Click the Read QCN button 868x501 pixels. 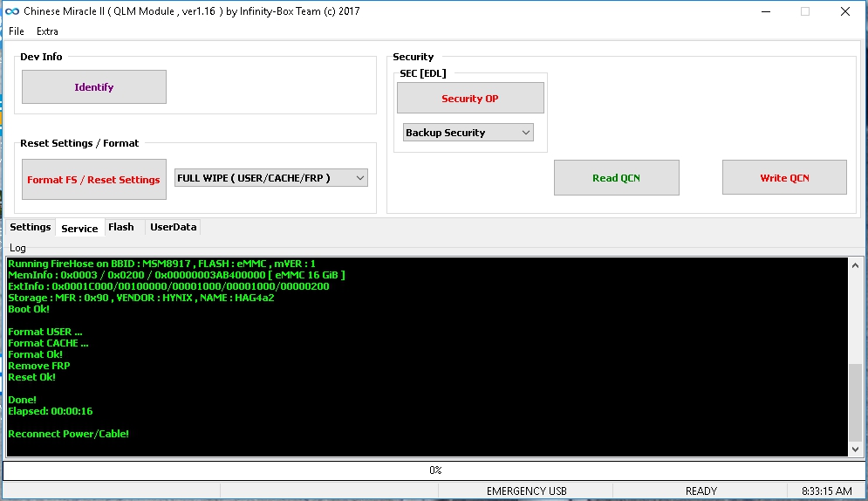[617, 178]
